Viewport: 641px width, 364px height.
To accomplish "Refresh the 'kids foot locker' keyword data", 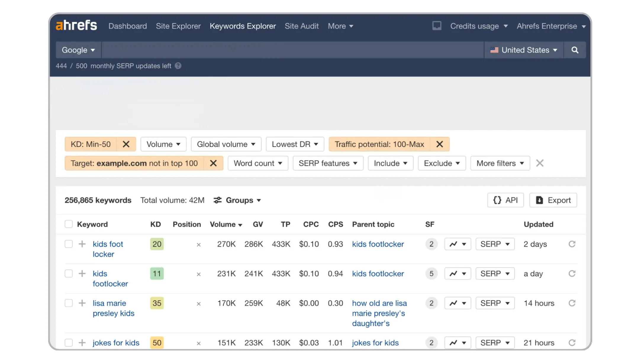I will (572, 244).
